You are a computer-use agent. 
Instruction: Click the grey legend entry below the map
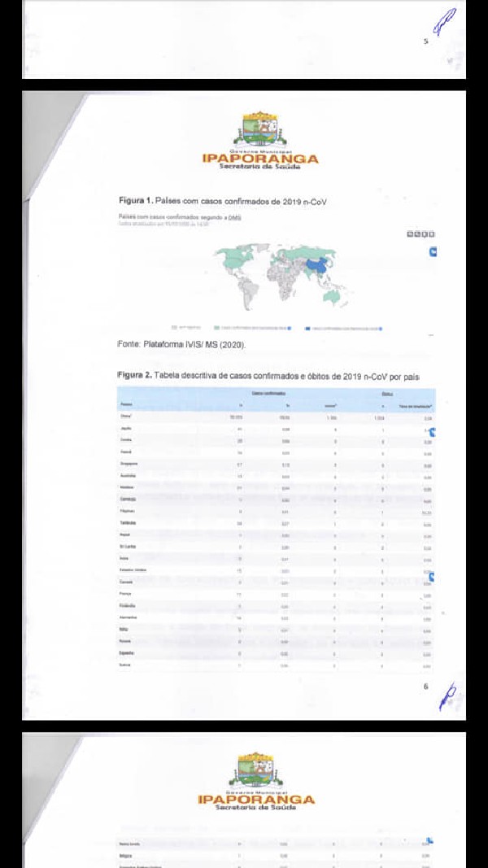186,329
